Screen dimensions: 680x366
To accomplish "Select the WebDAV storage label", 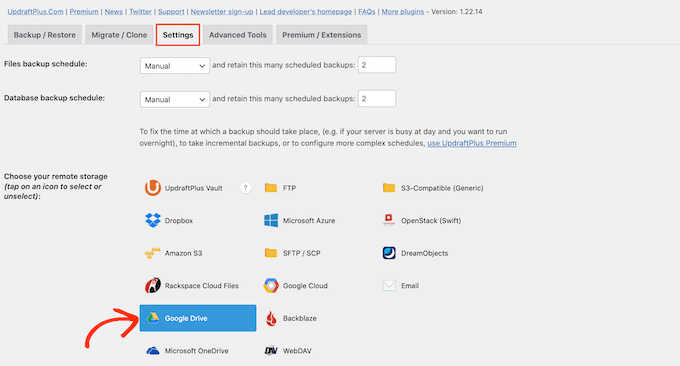I will pyautogui.click(x=297, y=351).
